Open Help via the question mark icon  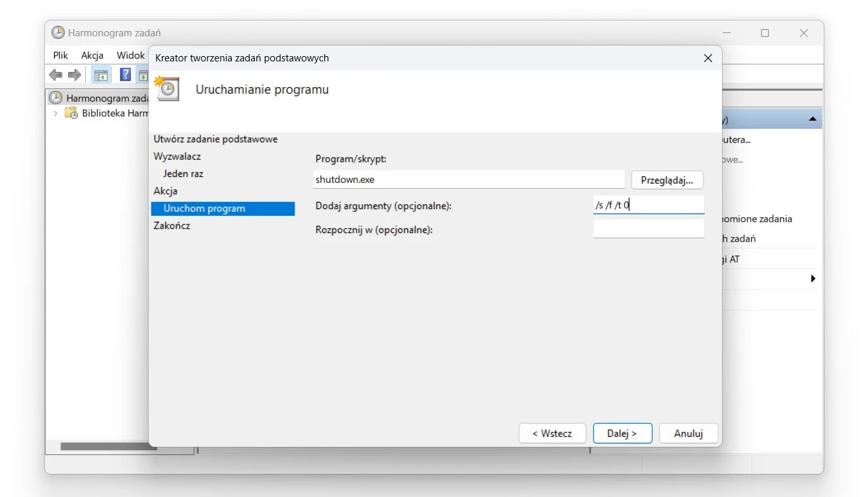[125, 75]
